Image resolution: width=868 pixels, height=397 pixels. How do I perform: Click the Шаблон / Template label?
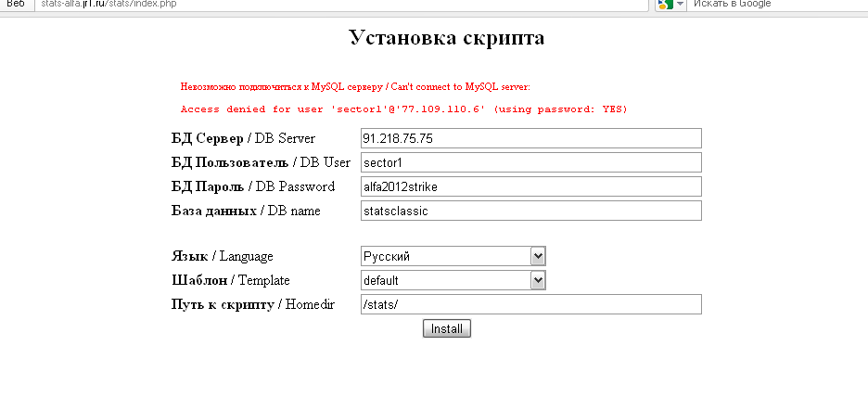pos(230,280)
